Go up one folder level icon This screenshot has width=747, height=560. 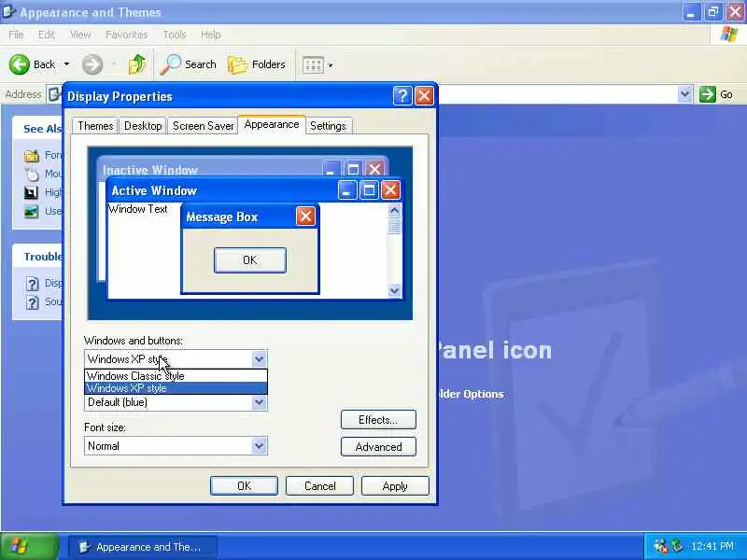[137, 64]
